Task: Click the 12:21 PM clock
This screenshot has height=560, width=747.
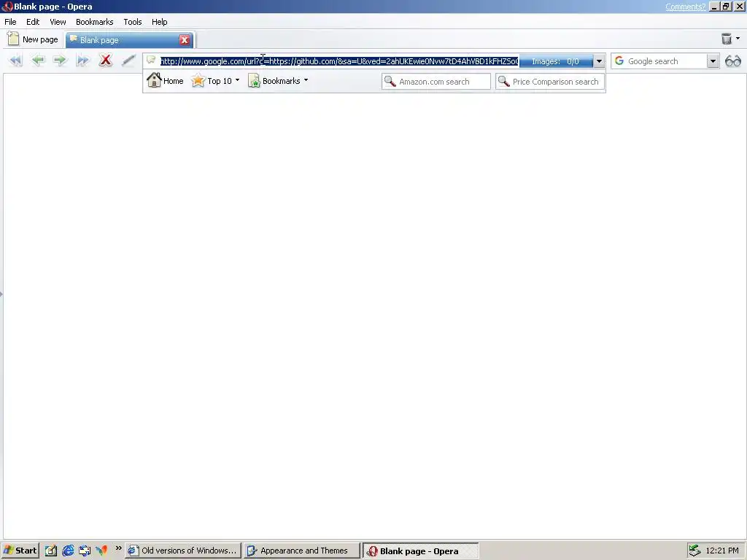Action: (x=722, y=551)
